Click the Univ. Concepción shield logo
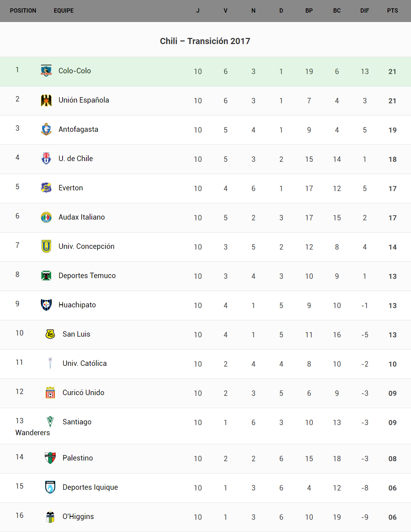 (x=46, y=246)
